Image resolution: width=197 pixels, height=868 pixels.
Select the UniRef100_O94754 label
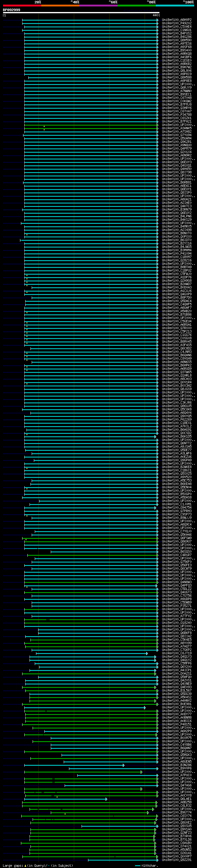coord(177,508)
